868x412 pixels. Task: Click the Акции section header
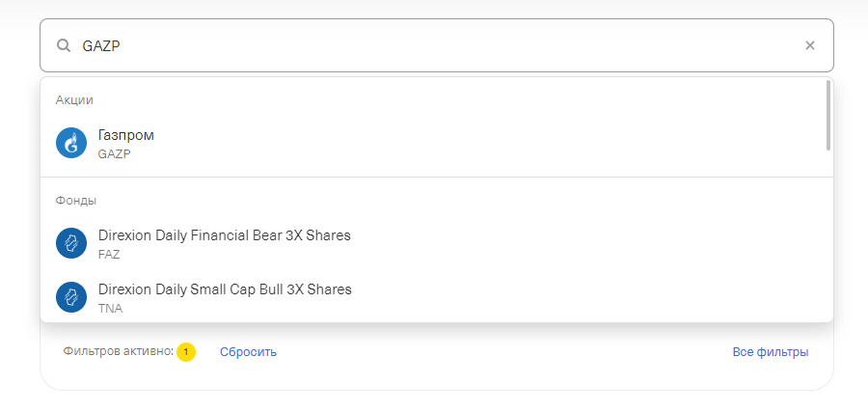point(74,100)
